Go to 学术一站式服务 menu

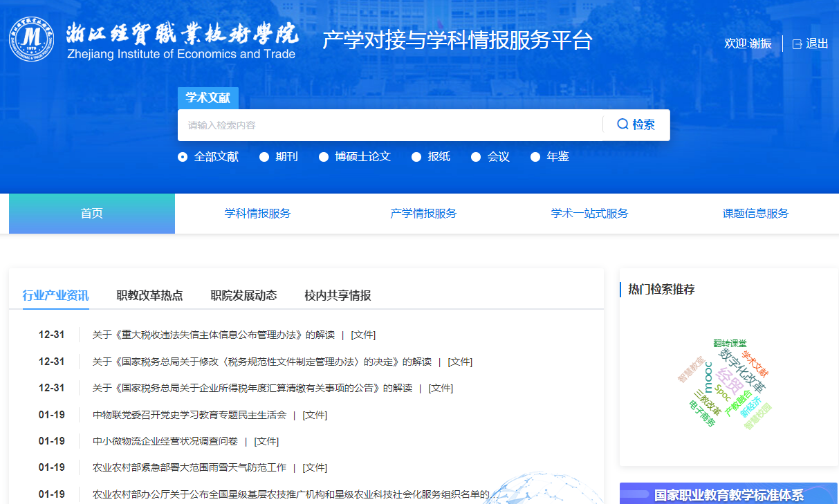click(x=589, y=214)
